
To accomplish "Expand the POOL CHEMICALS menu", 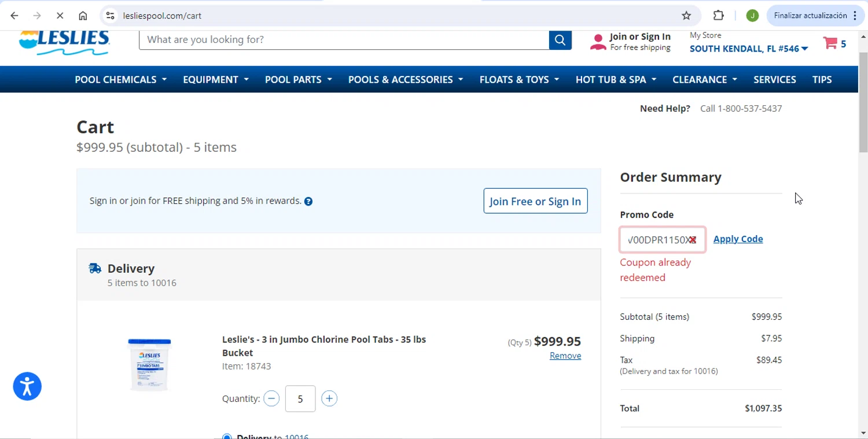I will tap(120, 79).
